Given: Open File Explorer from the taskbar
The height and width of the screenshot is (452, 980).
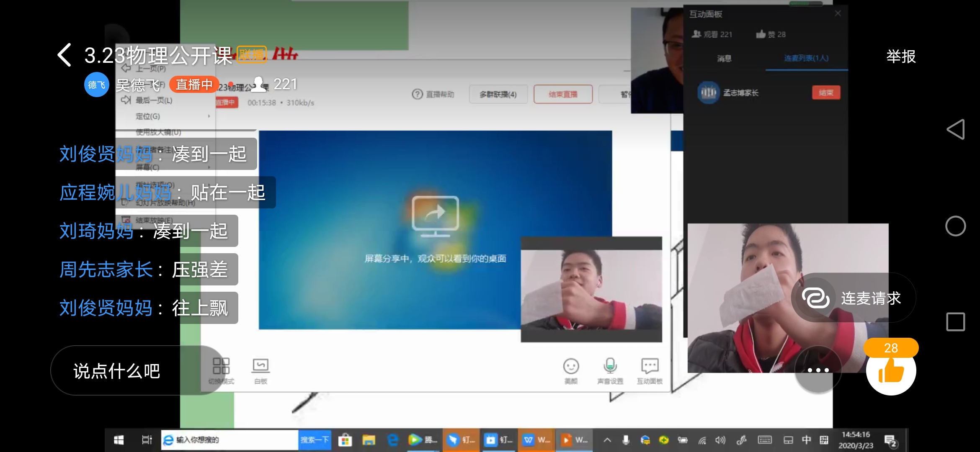Looking at the screenshot, I should click(369, 440).
